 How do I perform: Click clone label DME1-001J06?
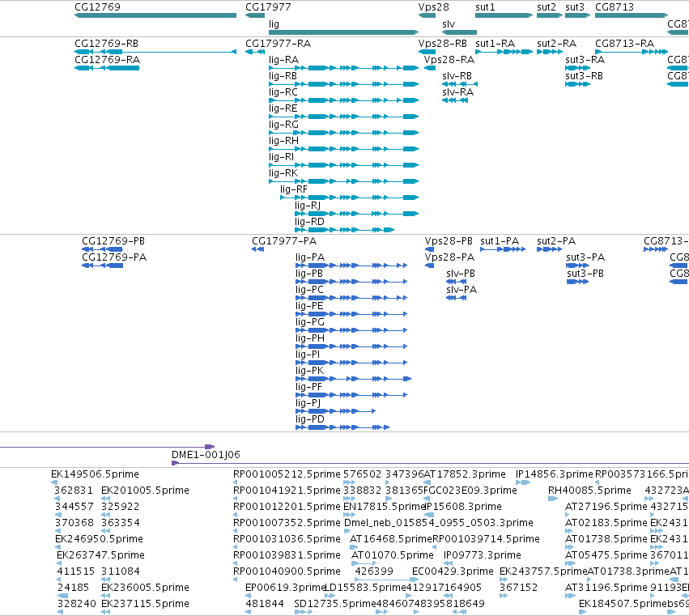(x=206, y=455)
